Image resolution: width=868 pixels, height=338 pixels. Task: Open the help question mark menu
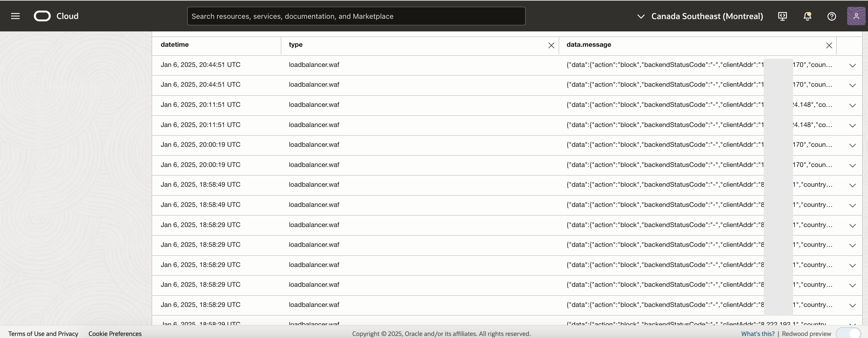tap(831, 16)
